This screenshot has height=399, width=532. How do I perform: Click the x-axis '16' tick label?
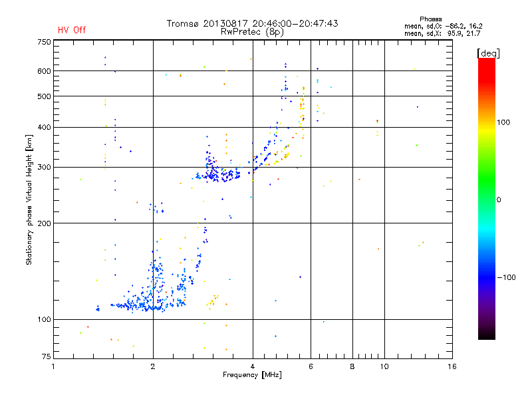click(452, 366)
